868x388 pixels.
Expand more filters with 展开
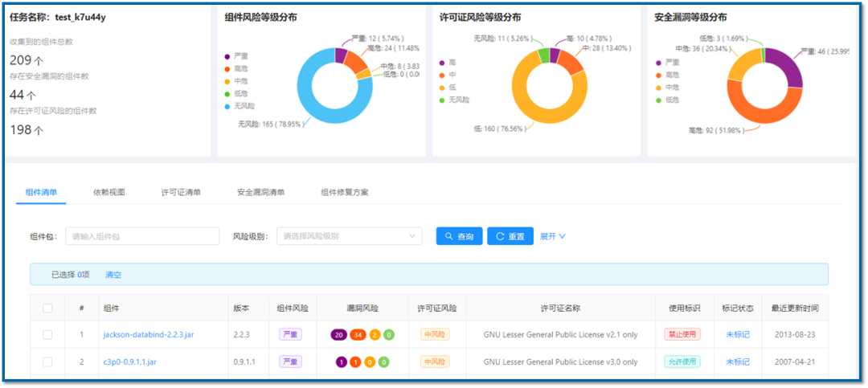pos(552,236)
